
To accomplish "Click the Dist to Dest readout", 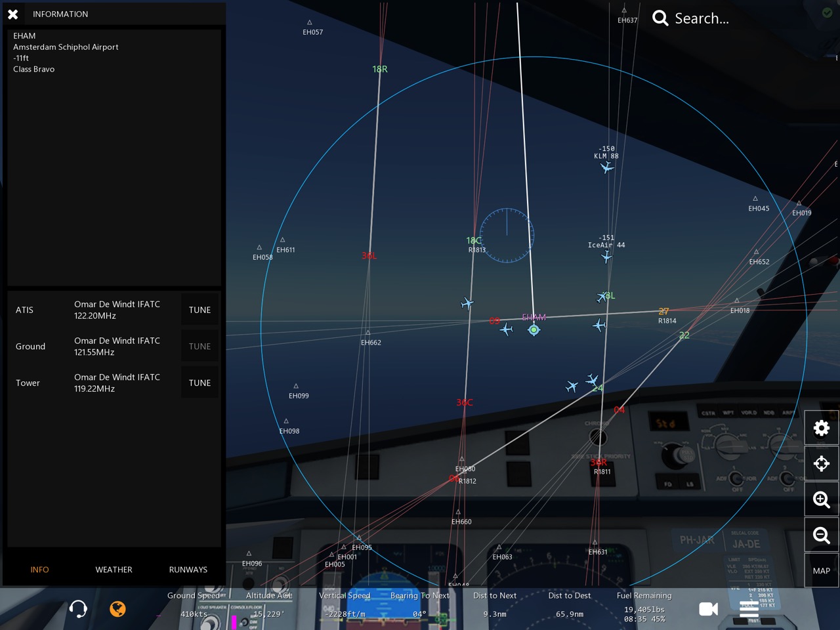I will pos(570,604).
